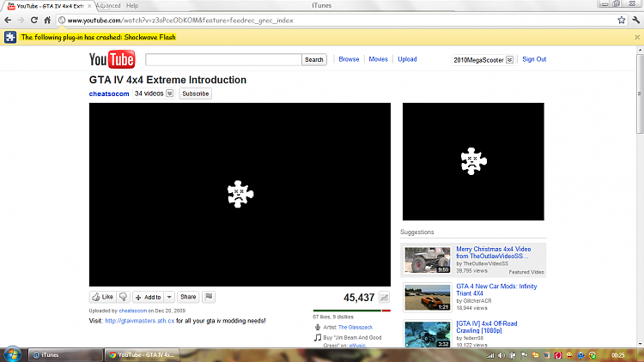
Task: Click the address bar URL
Action: click(180, 20)
